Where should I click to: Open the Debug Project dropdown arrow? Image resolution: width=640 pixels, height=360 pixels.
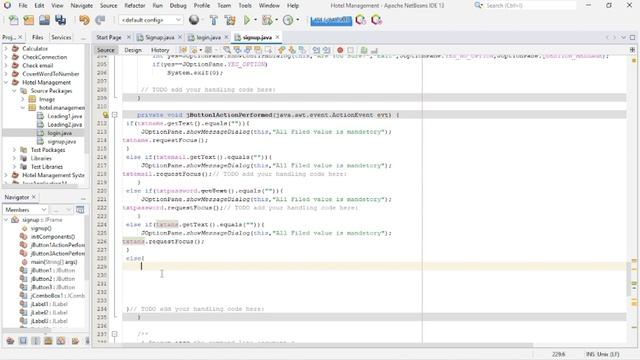[276, 20]
